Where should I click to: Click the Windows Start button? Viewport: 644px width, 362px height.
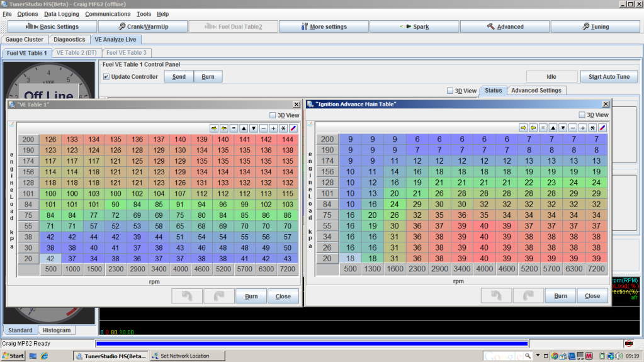click(13, 356)
